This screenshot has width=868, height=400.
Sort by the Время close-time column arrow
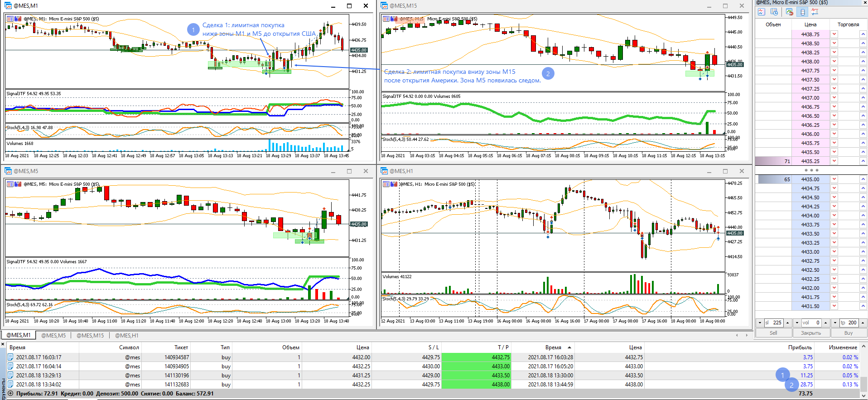click(569, 347)
